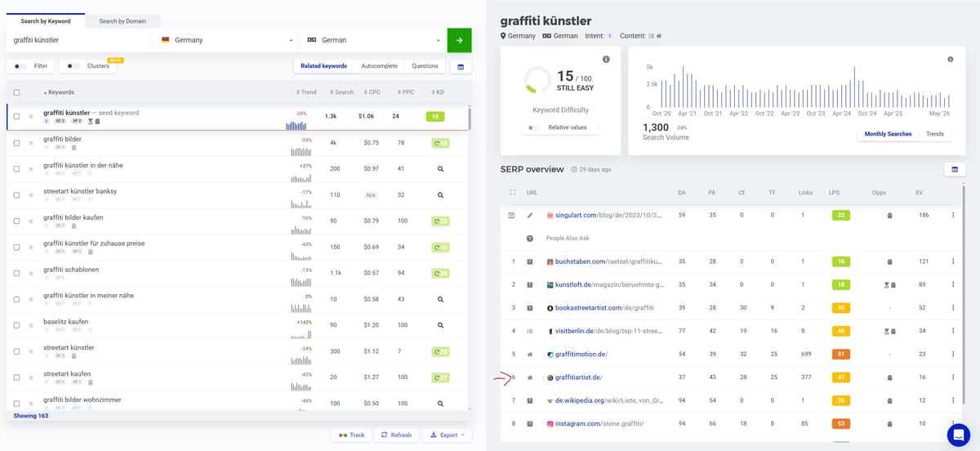Open the keyword table columns settings icon
Screen dimensions: 980x451
(460, 66)
